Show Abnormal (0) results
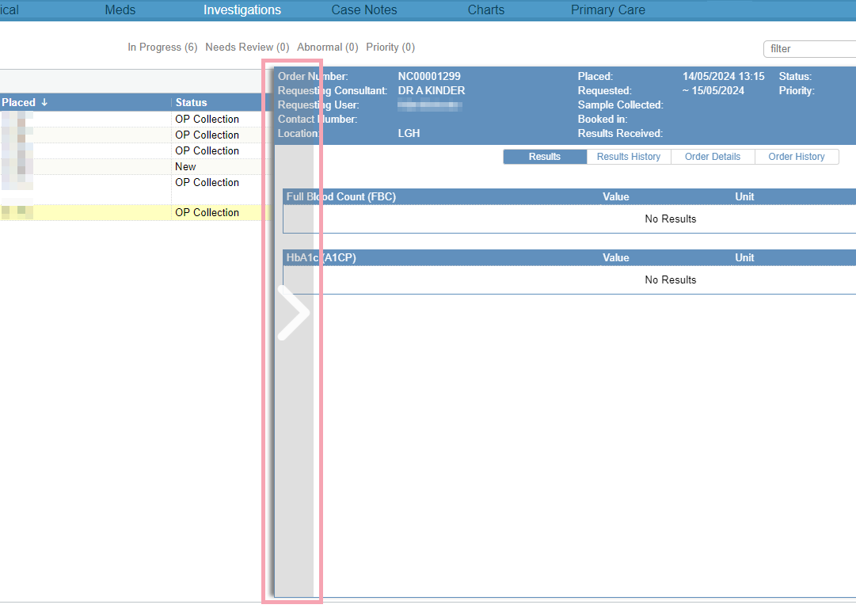The height and width of the screenshot is (616, 856). pyautogui.click(x=327, y=48)
